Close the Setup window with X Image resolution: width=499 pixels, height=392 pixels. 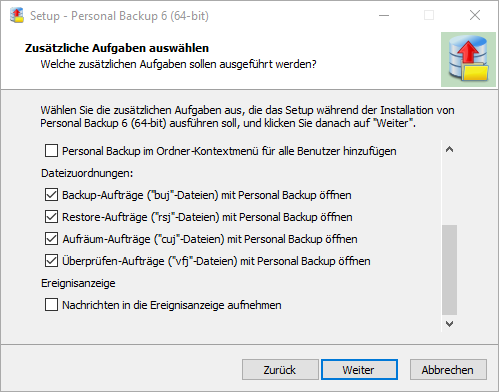(475, 15)
